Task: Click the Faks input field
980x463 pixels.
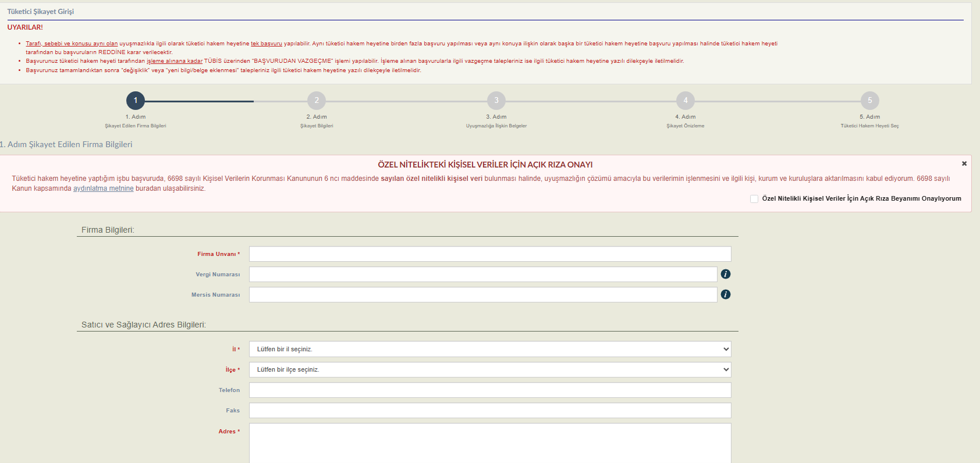Action: (490, 410)
